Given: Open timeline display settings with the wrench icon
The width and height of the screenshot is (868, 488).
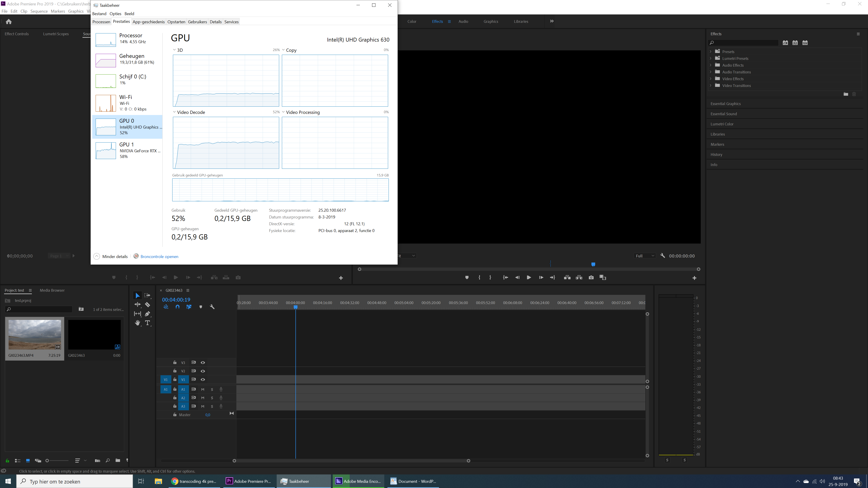Looking at the screenshot, I should tap(212, 307).
